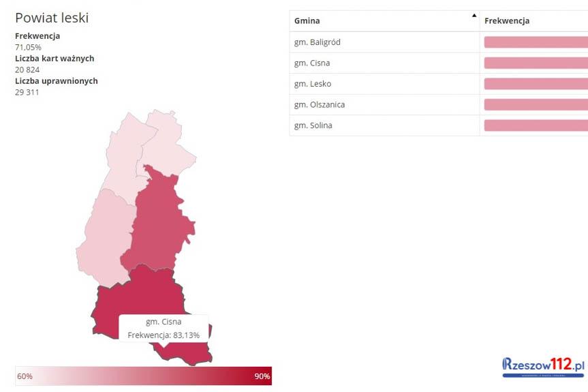
Task: Select the gm. Cisna table row
Action: click(312, 63)
